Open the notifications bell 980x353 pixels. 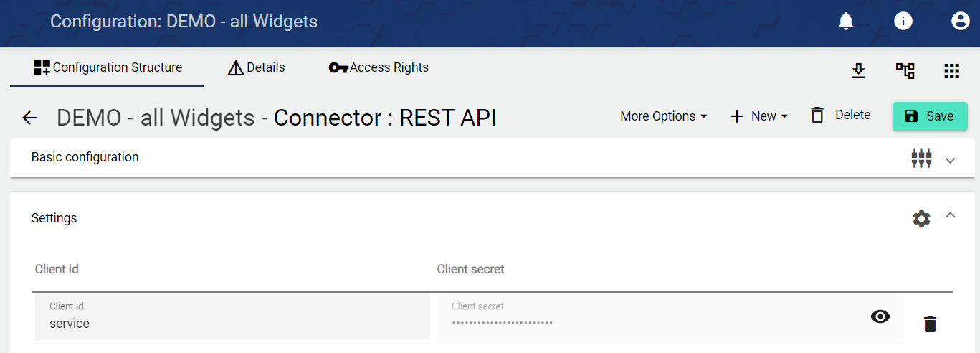pos(846,22)
